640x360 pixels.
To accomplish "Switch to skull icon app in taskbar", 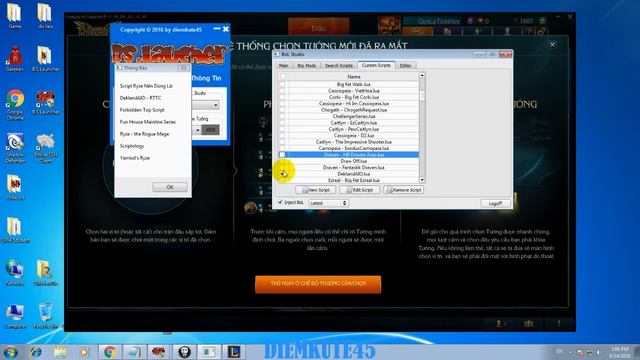I will (x=184, y=352).
